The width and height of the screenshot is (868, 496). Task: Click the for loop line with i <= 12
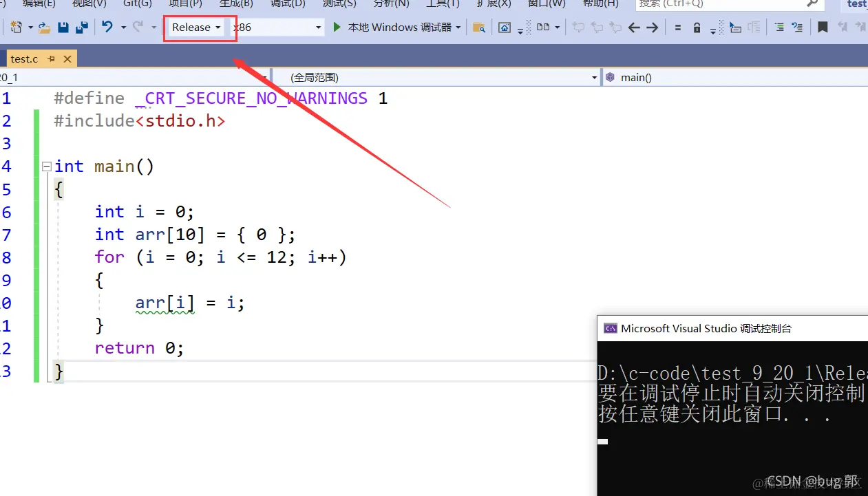pos(220,257)
